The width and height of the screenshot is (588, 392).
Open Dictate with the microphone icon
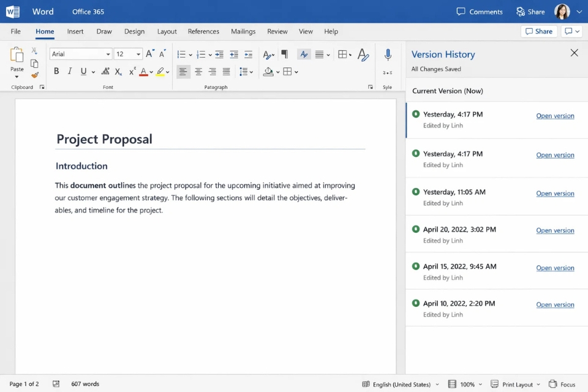tap(388, 55)
